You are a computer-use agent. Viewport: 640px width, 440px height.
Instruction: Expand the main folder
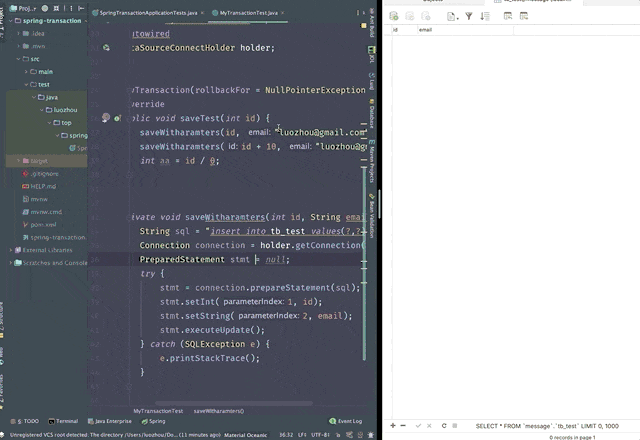26,71
